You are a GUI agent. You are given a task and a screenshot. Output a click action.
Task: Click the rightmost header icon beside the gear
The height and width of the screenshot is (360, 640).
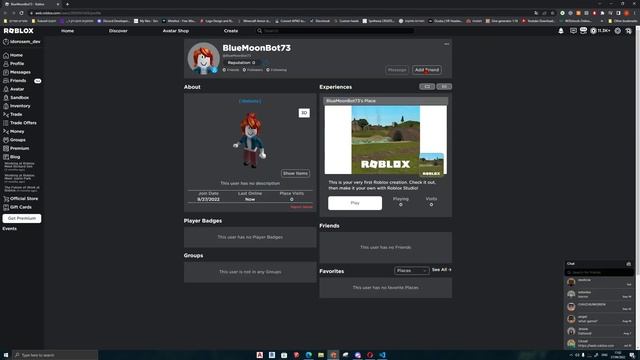629,31
